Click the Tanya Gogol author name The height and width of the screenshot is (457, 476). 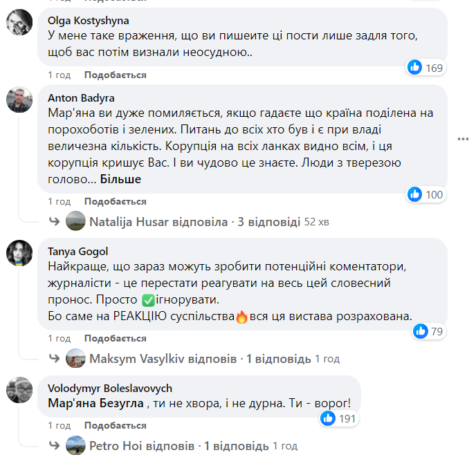(x=79, y=251)
